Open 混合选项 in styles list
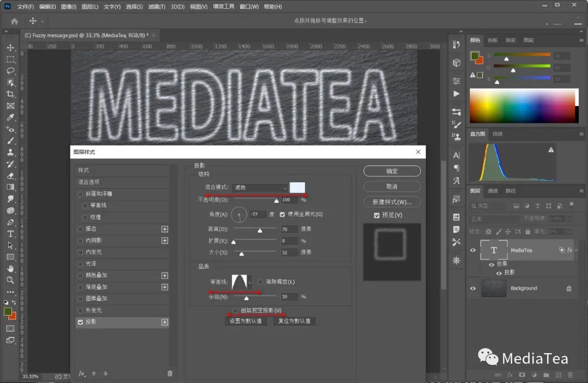The width and height of the screenshot is (588, 383). coord(122,182)
